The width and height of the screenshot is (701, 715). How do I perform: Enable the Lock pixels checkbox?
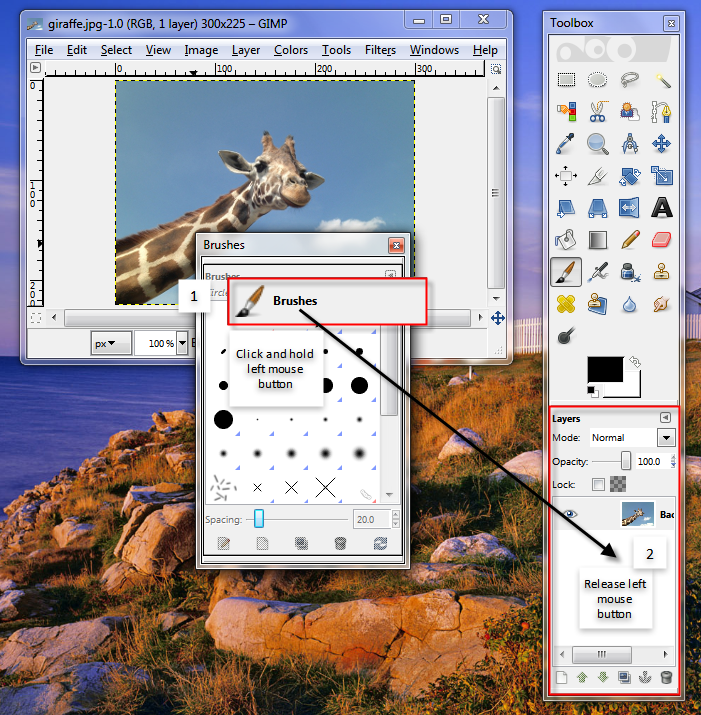click(598, 485)
